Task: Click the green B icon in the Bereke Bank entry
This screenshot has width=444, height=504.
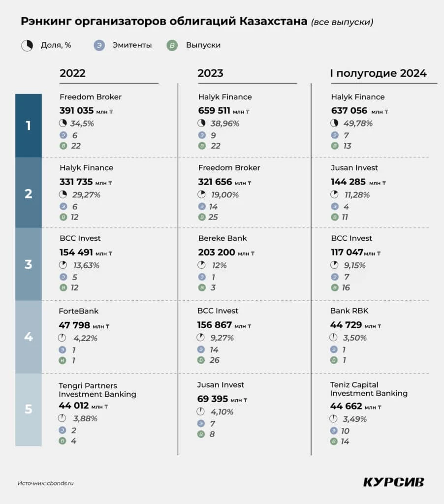Action: [x=201, y=287]
